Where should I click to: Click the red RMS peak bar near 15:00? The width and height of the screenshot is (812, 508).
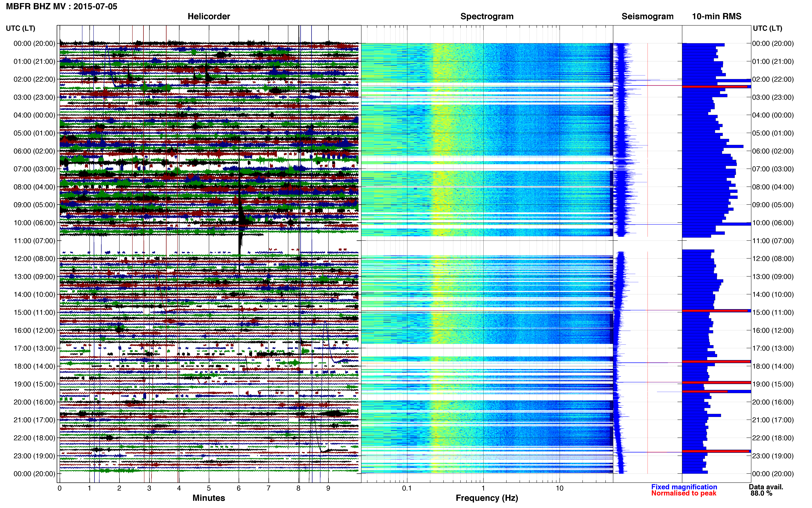pyautogui.click(x=715, y=311)
